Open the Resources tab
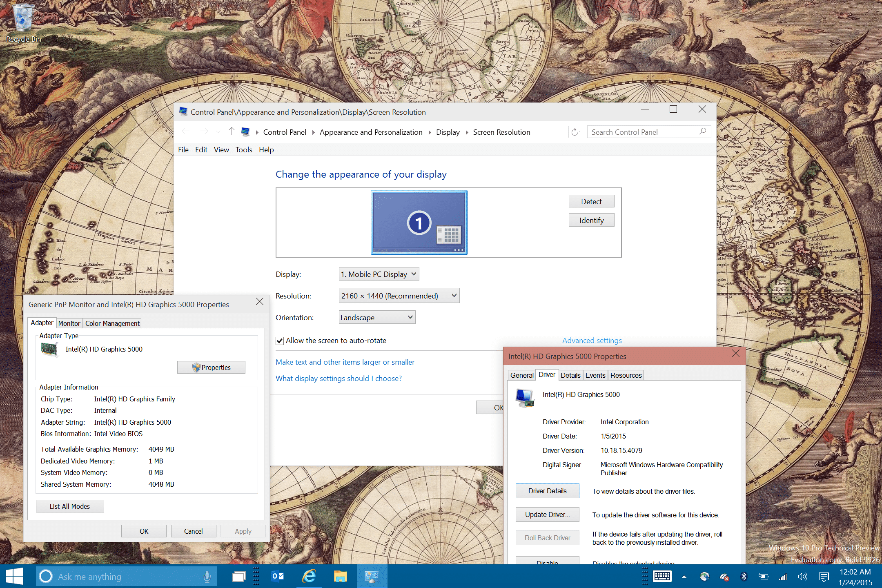882x588 pixels. tap(626, 375)
